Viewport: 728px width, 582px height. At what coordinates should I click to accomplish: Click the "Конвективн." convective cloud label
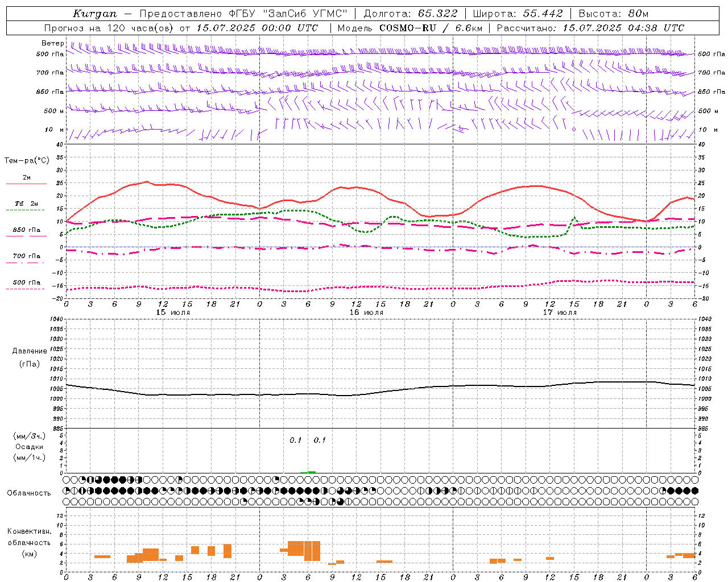coord(29,531)
